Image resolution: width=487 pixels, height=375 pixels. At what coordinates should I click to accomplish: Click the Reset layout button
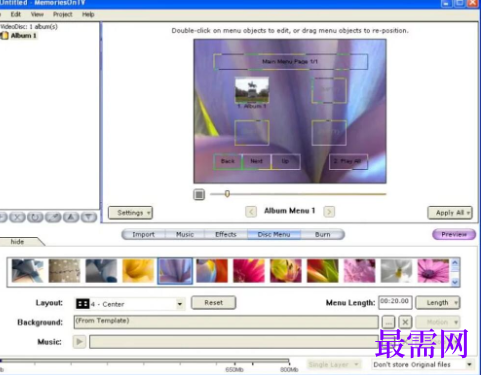213,303
